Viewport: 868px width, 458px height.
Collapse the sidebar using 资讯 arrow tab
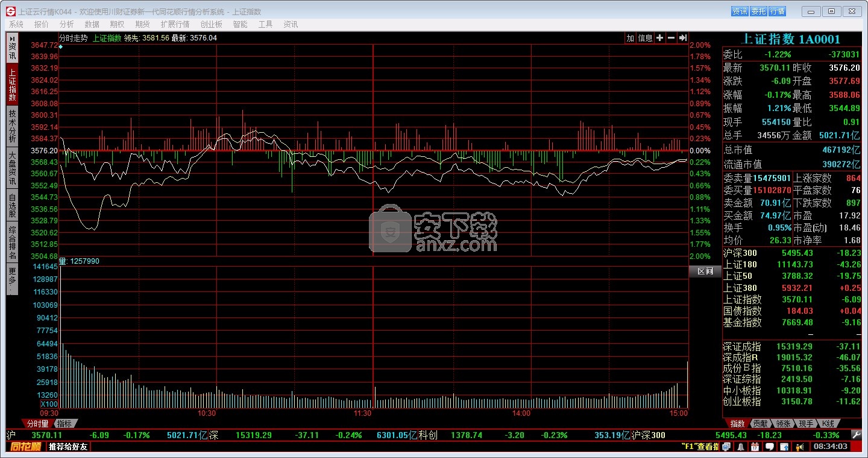(12, 47)
